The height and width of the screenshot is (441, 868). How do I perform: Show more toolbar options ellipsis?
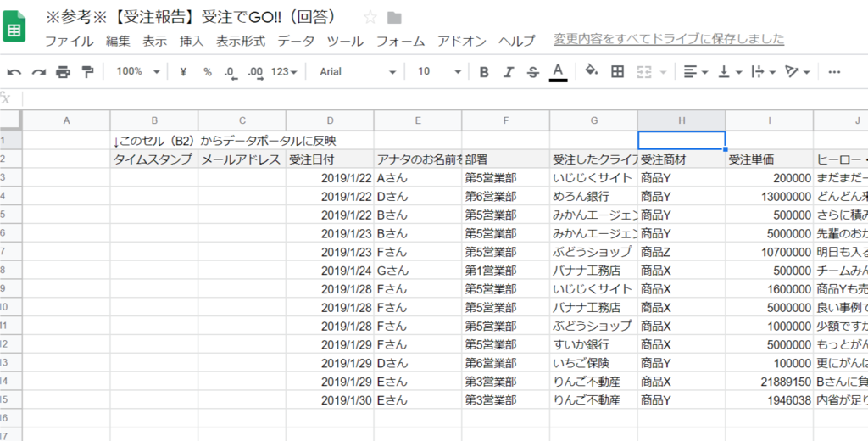834,72
